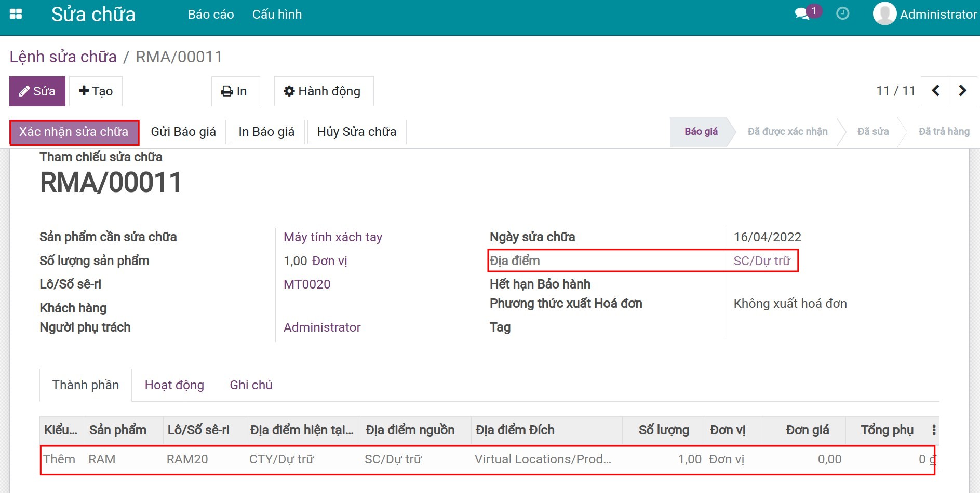Open the messages chat icon
980x493 pixels.
[802, 14]
